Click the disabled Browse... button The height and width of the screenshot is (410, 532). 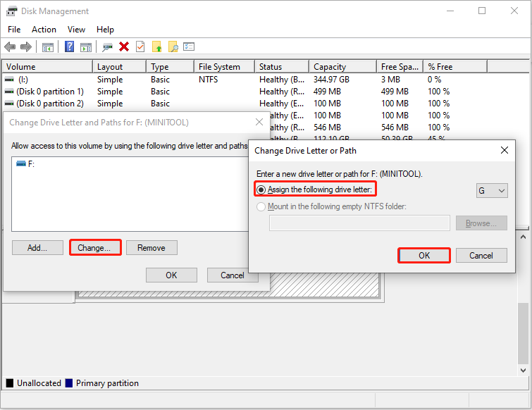pos(481,223)
